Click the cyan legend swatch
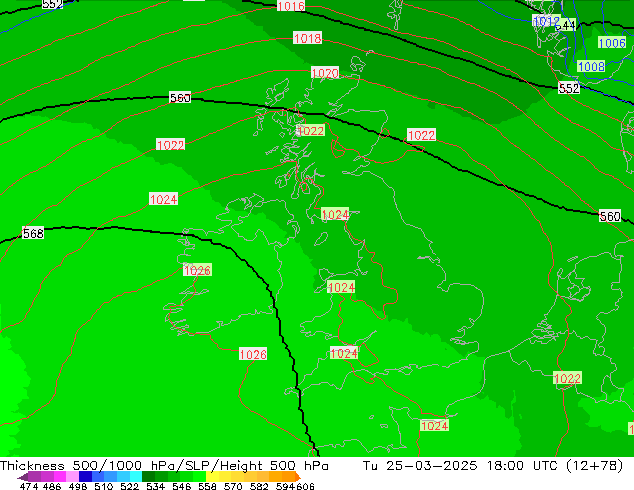The width and height of the screenshot is (634, 490). [135, 477]
